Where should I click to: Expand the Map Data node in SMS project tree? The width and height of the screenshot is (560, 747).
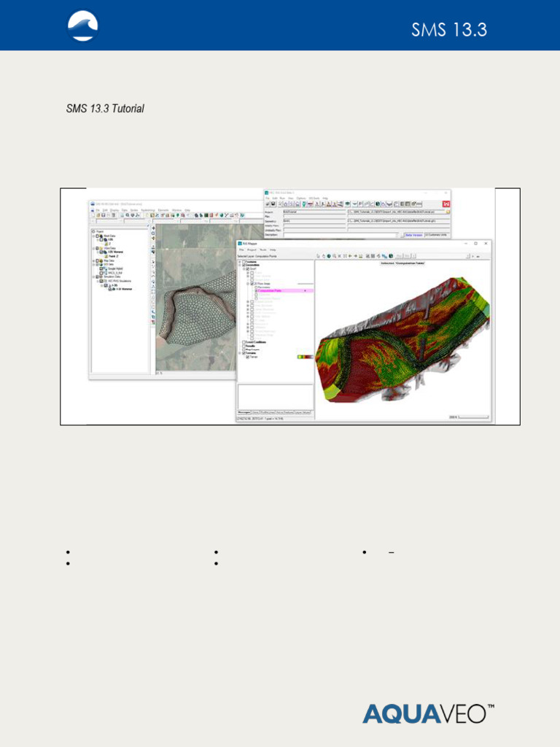click(94, 260)
